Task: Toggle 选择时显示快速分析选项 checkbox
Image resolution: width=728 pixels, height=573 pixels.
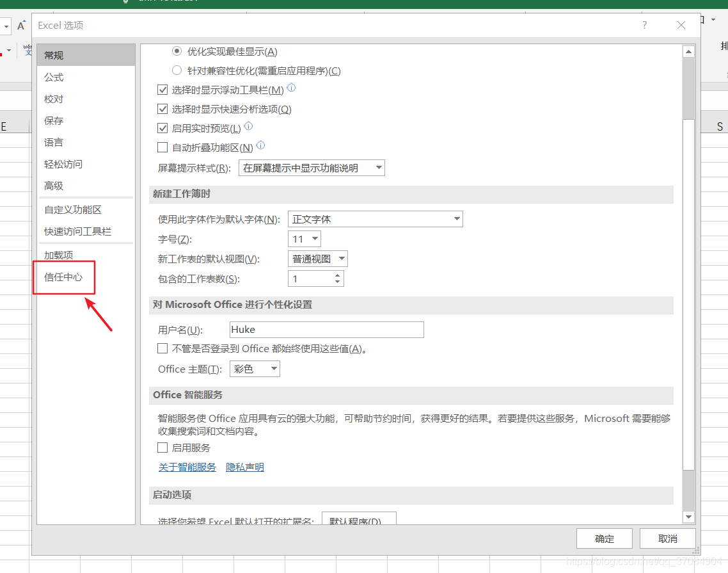Action: (162, 109)
